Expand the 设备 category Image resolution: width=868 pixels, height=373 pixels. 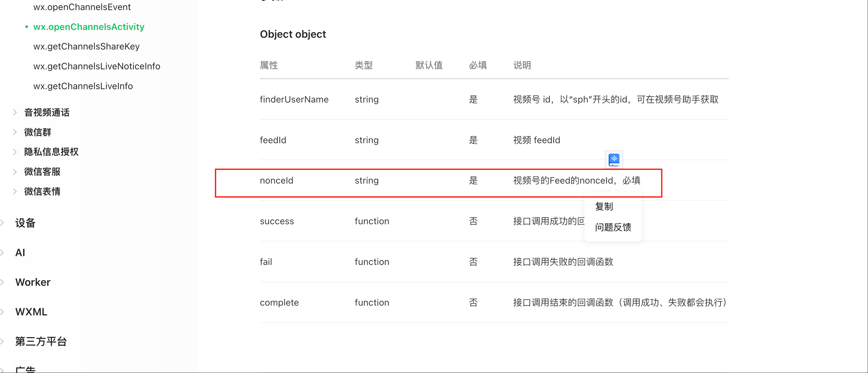point(25,223)
